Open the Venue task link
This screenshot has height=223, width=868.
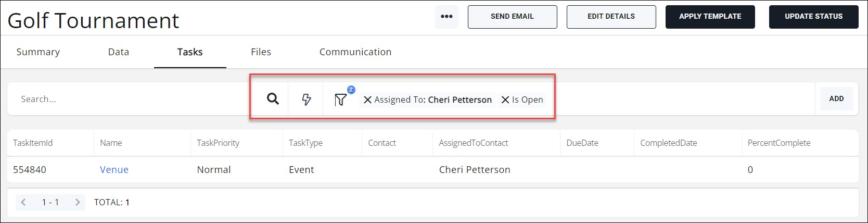coord(114,170)
